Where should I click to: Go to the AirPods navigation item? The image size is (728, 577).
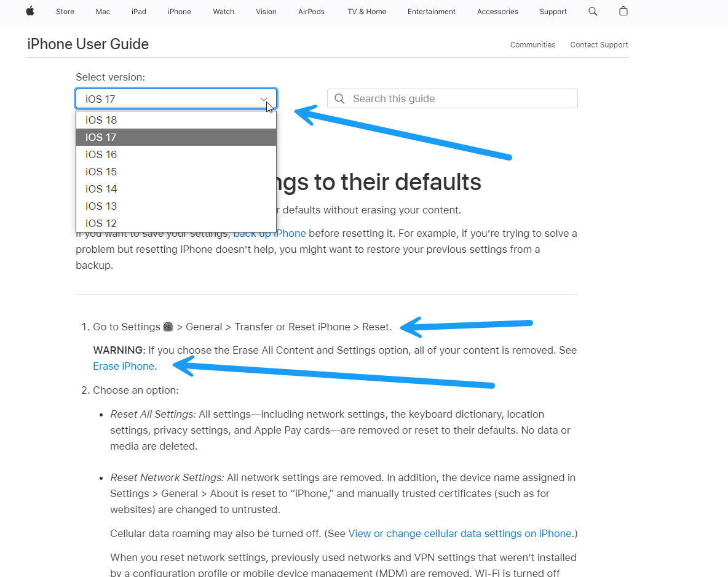point(311,12)
